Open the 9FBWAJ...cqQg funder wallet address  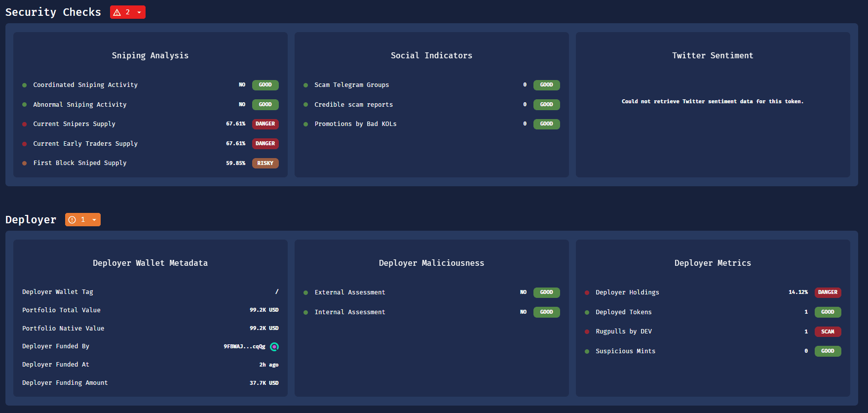[244, 346]
